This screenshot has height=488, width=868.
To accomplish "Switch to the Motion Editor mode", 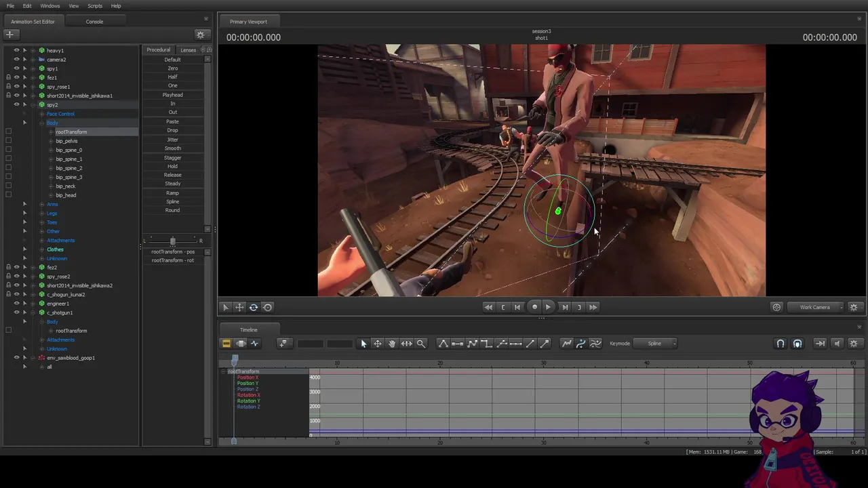I will pos(241,344).
